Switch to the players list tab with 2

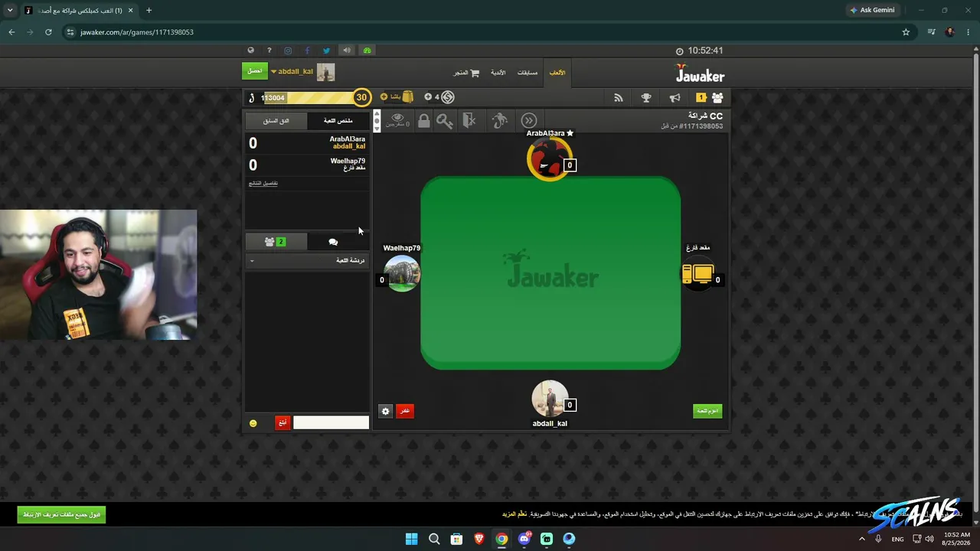276,242
